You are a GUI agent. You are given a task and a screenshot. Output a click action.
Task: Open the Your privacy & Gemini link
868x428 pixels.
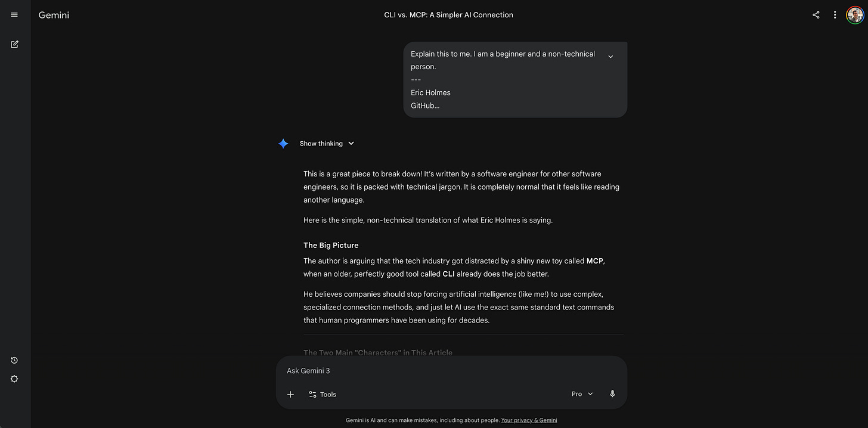tap(529, 420)
